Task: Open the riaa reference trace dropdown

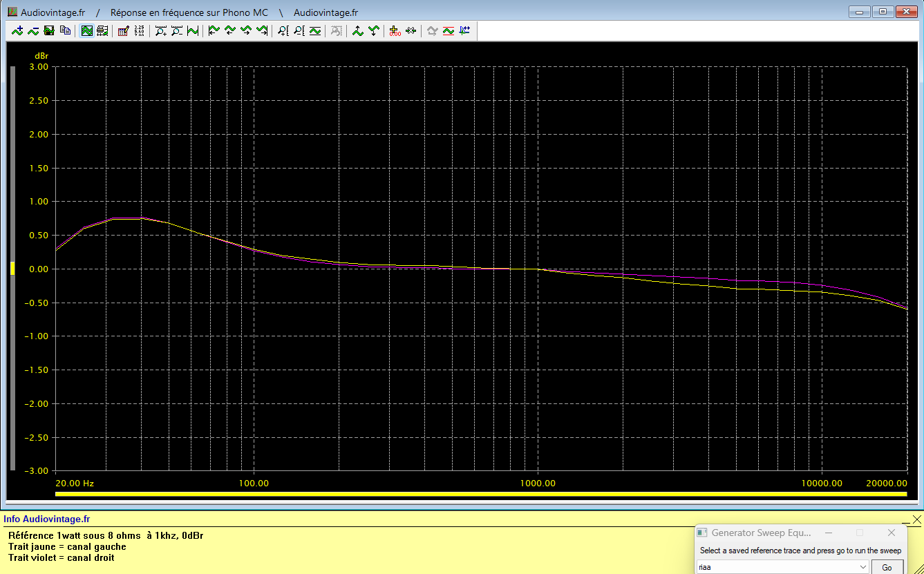Action: coord(862,566)
